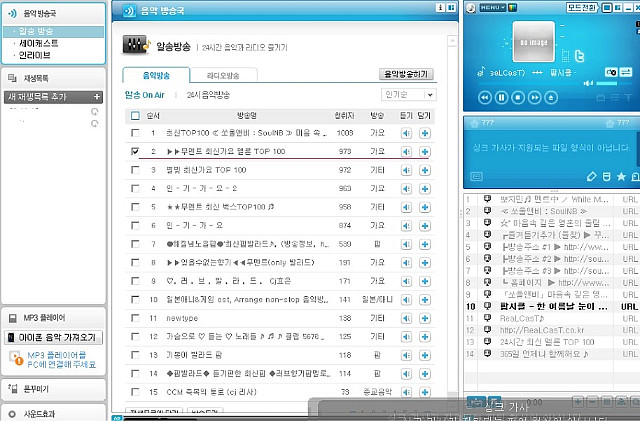Check the box for 잊을수없는향기 broadcast
The image size is (640, 421).
[135, 262]
